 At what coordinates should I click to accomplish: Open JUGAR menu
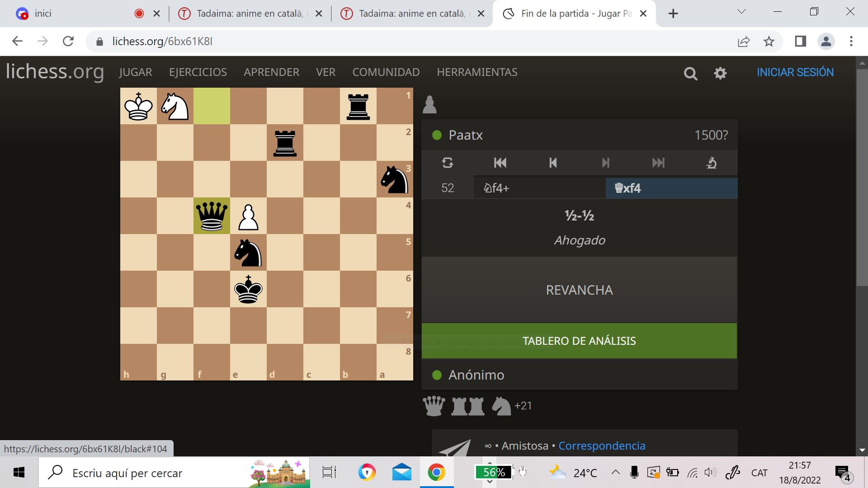[136, 72]
